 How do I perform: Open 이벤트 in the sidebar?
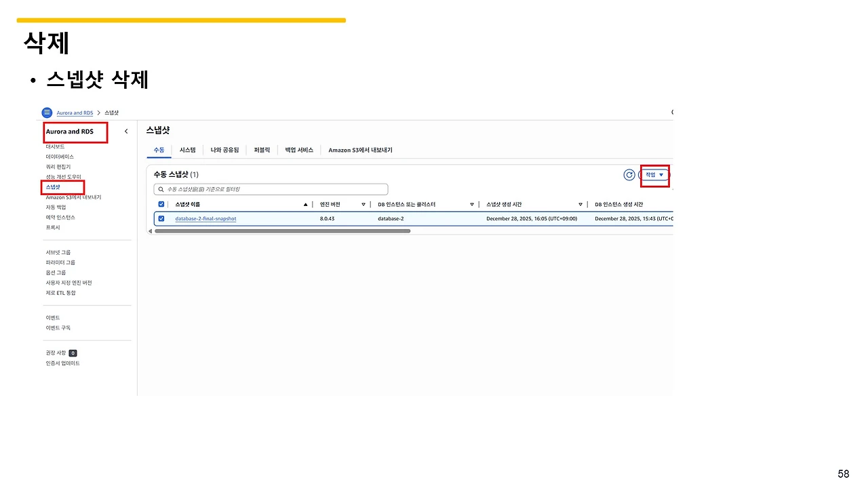pos(53,318)
